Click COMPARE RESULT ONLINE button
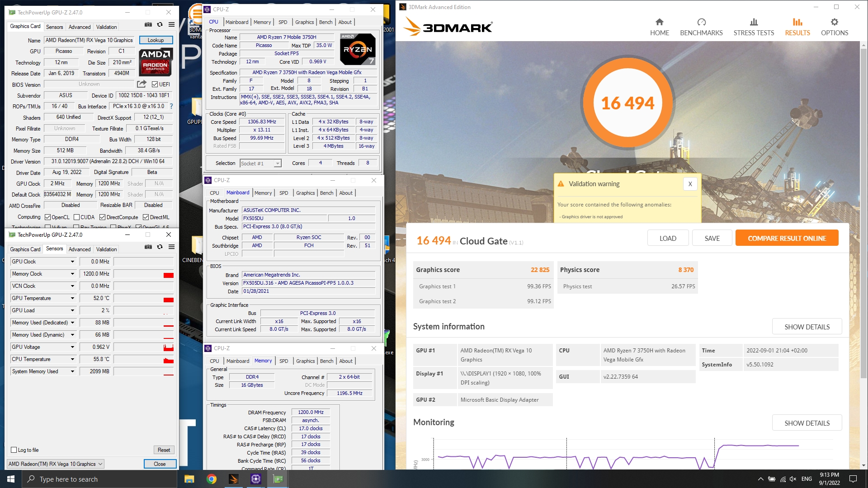Viewport: 868px width, 488px height. click(787, 238)
